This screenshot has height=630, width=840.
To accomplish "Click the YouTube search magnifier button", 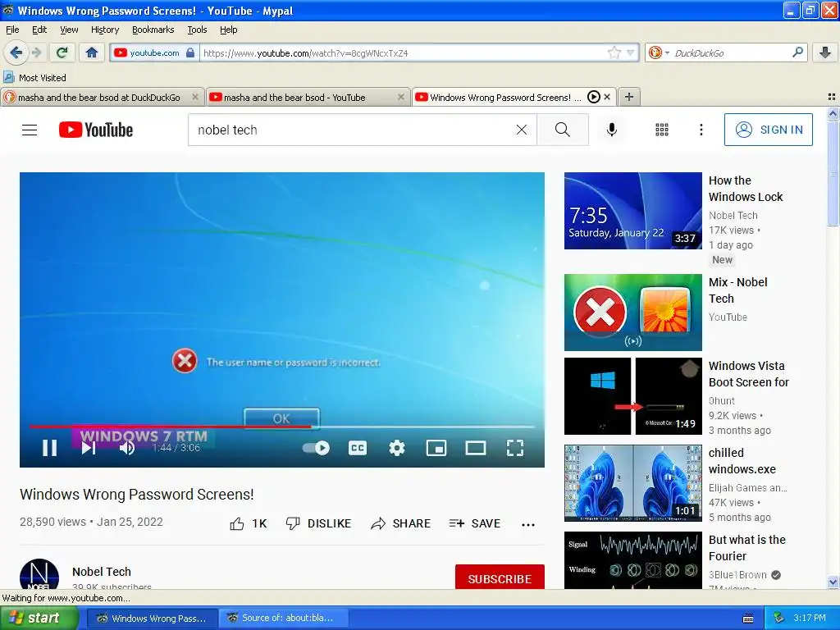I will pos(563,130).
